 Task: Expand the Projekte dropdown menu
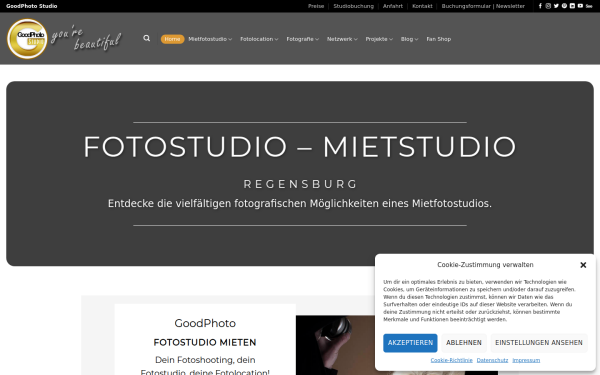[379, 39]
